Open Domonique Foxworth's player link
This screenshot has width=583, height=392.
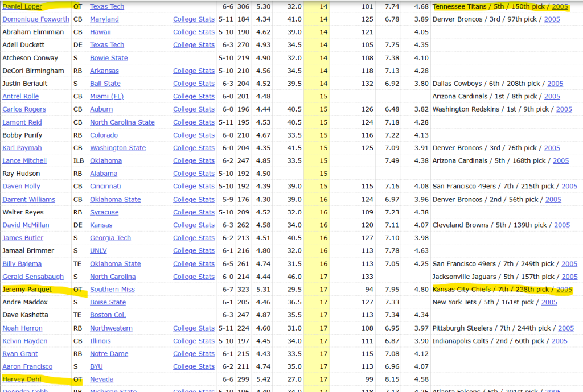point(36,19)
